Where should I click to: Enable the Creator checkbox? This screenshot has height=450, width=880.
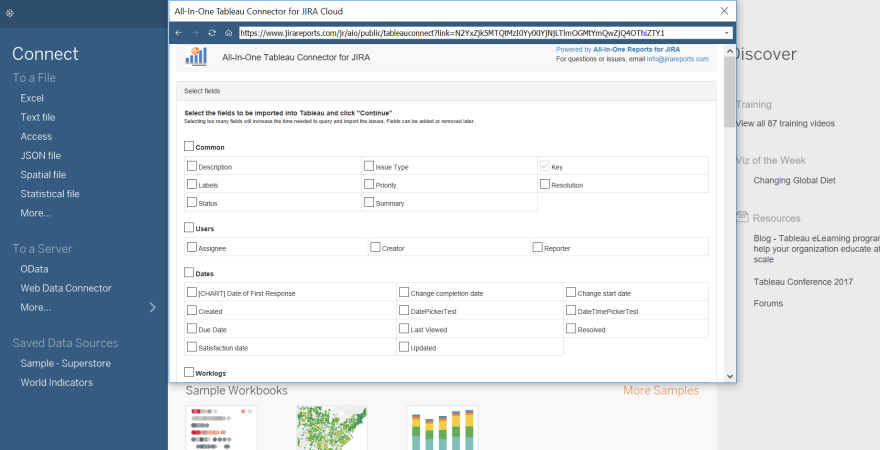pos(375,247)
